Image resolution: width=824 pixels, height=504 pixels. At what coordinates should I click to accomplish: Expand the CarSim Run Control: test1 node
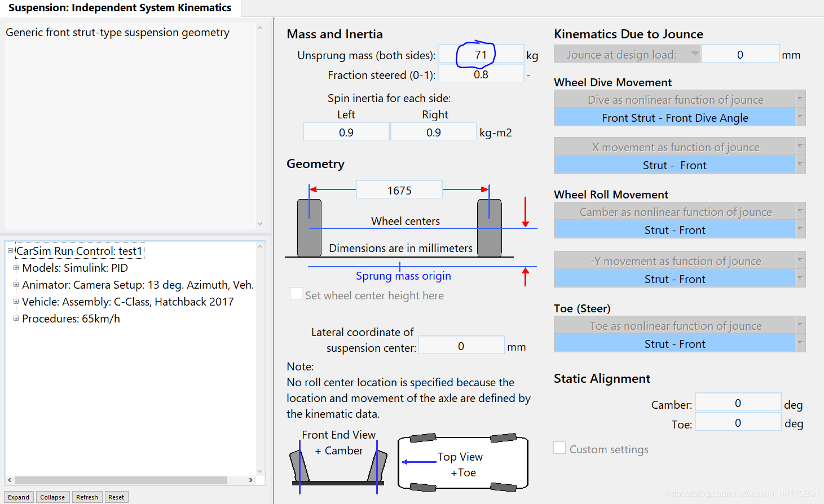click(10, 251)
